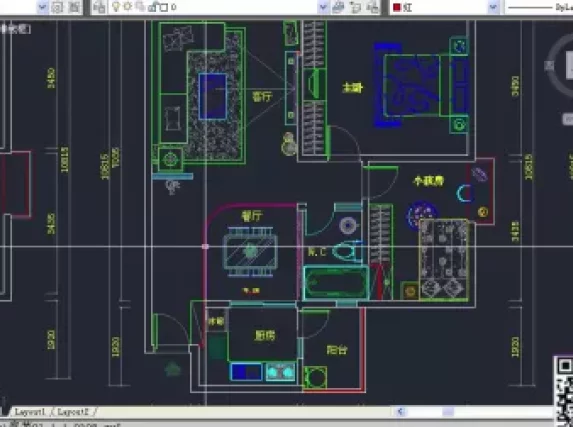Click the Make Object's Layer Current icon
Viewport: 573px width, 427px height.
click(x=338, y=7)
